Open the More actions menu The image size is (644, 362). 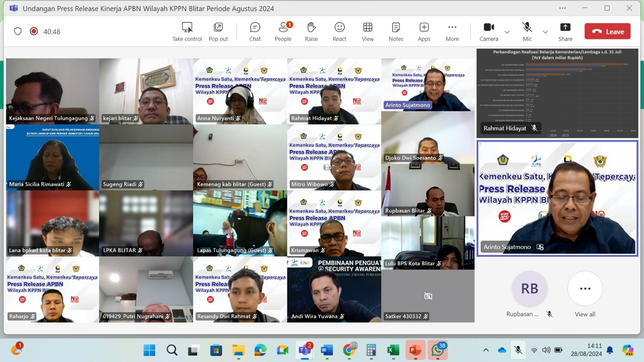click(x=452, y=31)
